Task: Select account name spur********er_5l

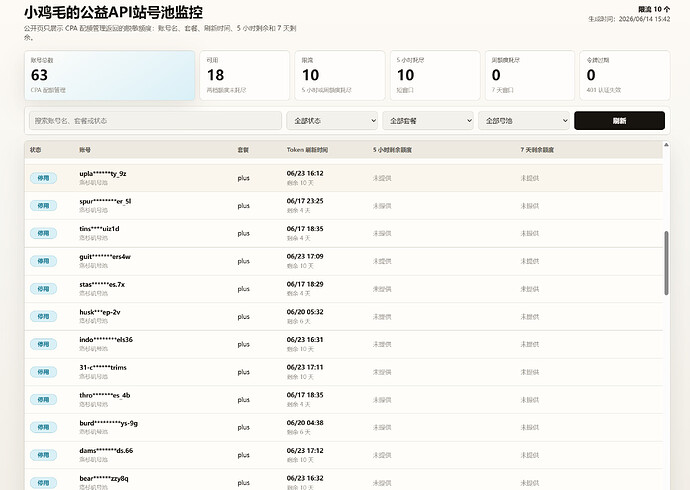Action: [x=105, y=201]
